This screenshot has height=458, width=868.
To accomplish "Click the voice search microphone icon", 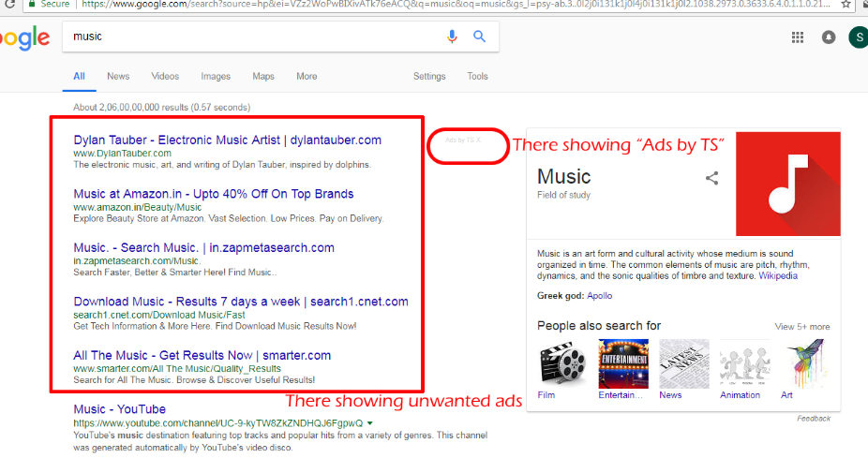I will point(453,37).
